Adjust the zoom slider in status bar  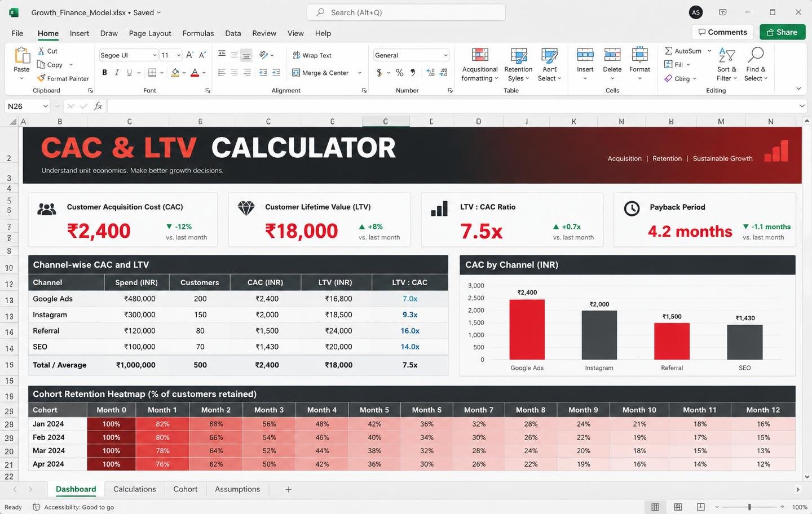tap(749, 507)
